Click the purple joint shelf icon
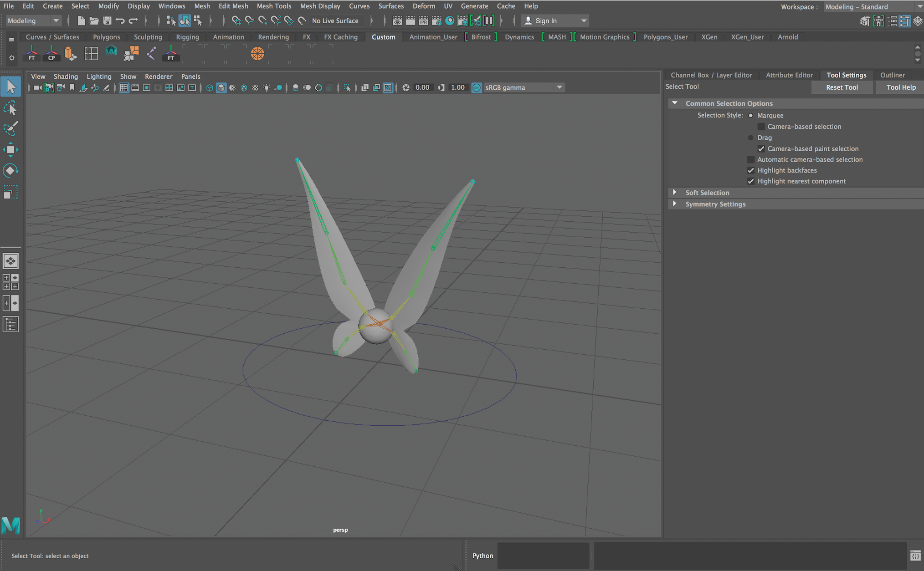 tap(151, 54)
